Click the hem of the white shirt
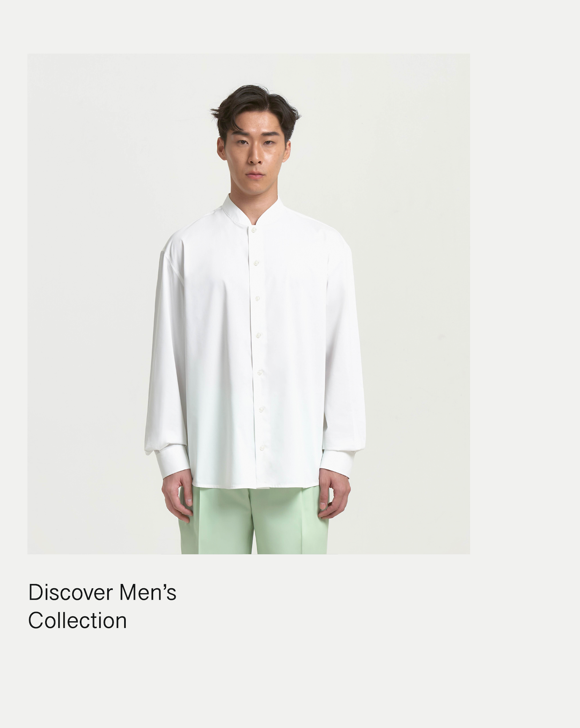580x728 pixels. 256,486
